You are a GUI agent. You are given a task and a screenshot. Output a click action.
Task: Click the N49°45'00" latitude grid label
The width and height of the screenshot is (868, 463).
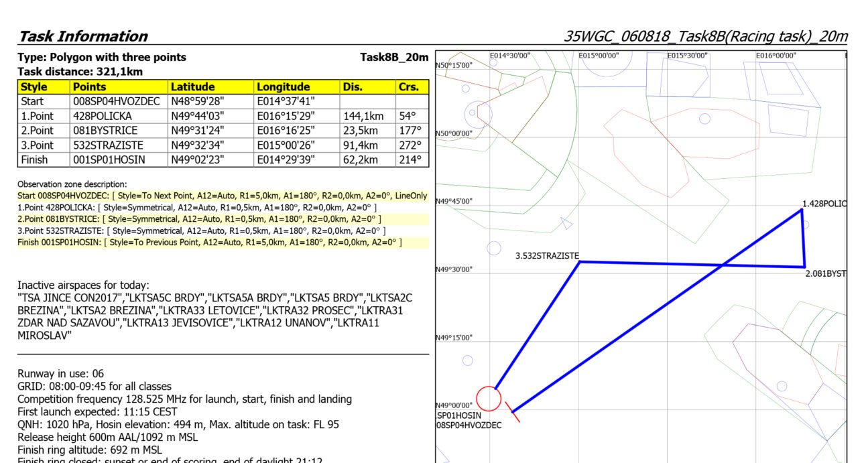pos(454,201)
